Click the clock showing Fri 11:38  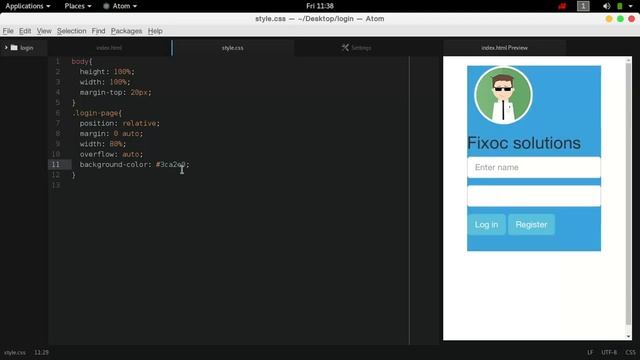320,6
